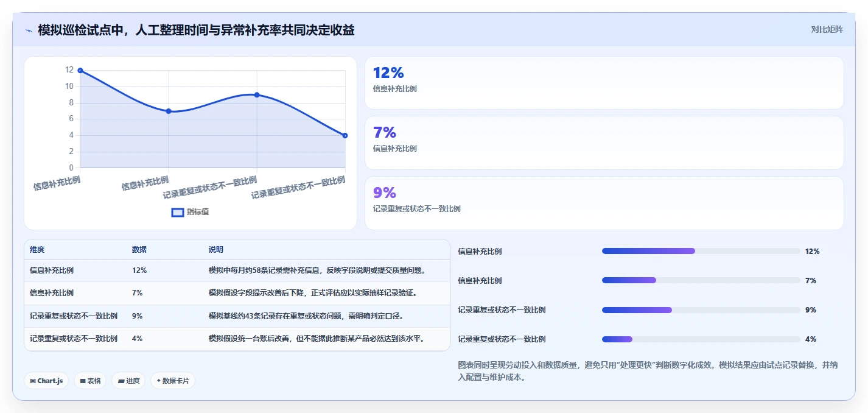Click the y-axis tick label 6

click(71, 119)
